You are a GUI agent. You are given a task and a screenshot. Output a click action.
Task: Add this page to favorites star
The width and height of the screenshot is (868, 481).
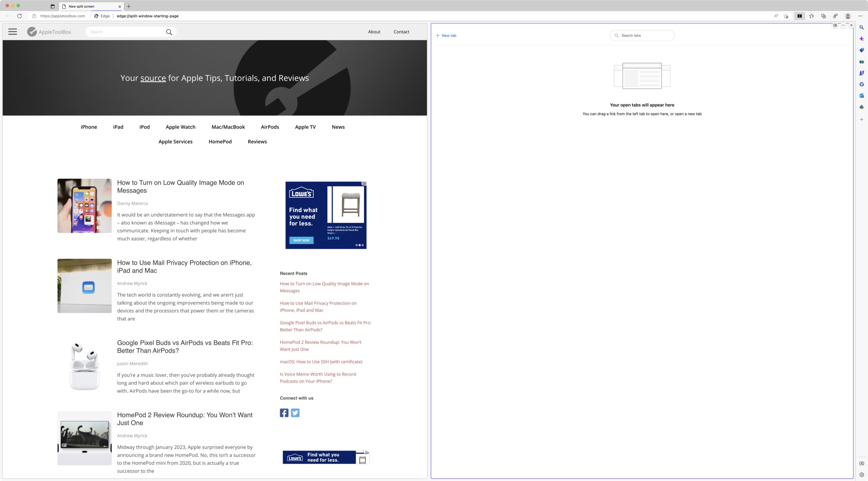coord(786,16)
